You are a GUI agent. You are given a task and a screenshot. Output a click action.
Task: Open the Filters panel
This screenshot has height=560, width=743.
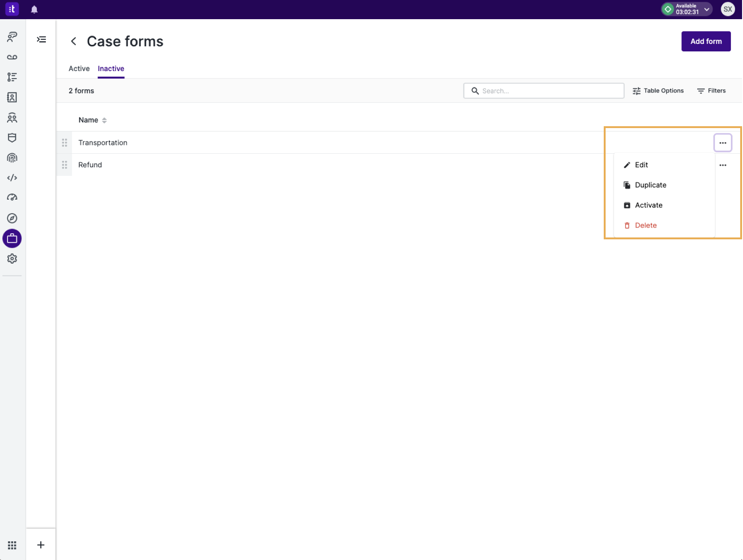click(711, 91)
